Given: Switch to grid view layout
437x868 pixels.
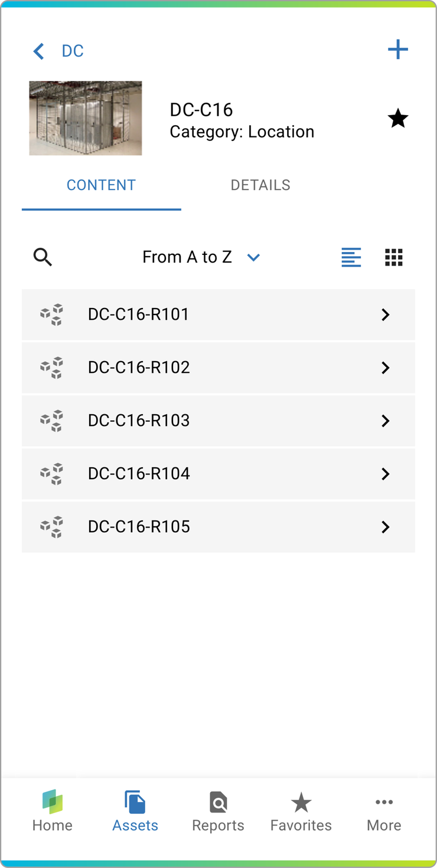Looking at the screenshot, I should (x=394, y=257).
